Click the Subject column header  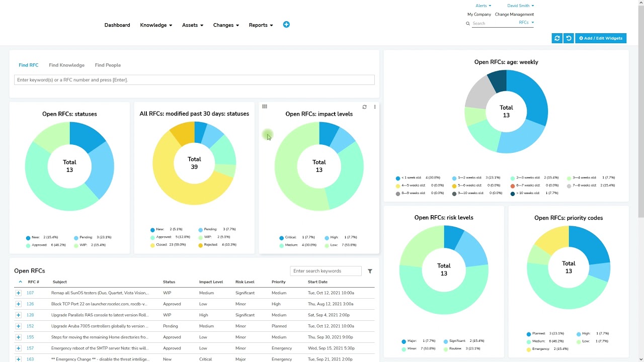(60, 282)
